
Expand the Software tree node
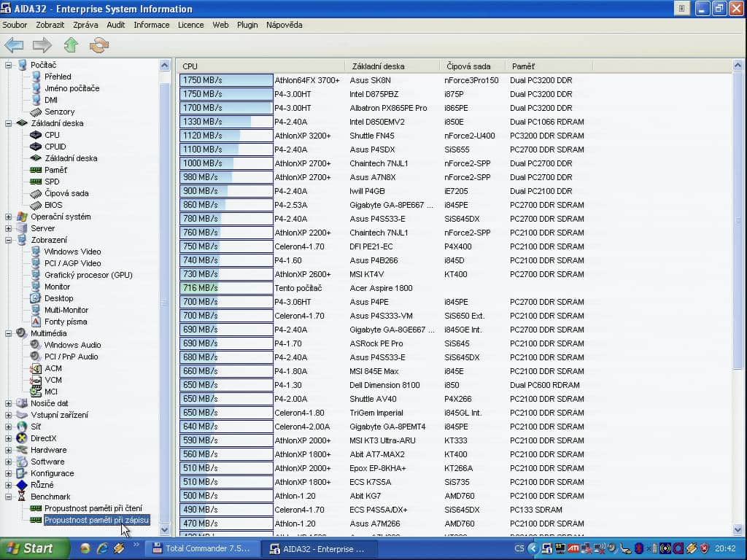click(9, 462)
